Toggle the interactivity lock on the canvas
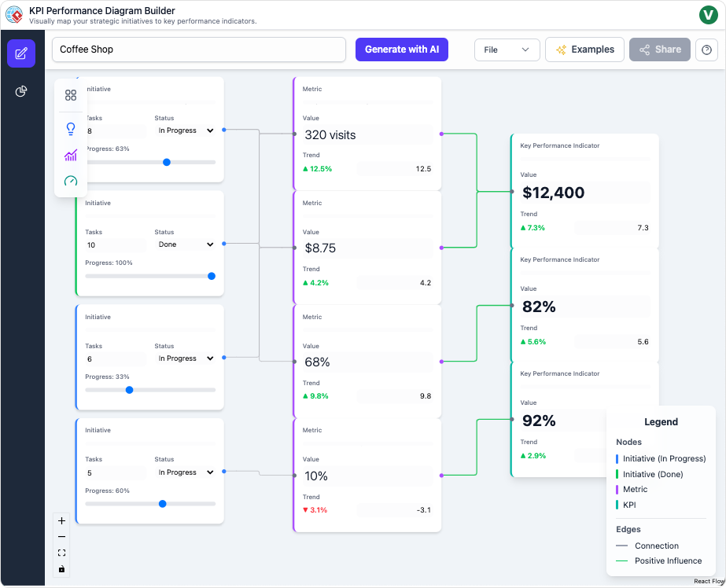This screenshot has height=588, width=726. pyautogui.click(x=61, y=568)
